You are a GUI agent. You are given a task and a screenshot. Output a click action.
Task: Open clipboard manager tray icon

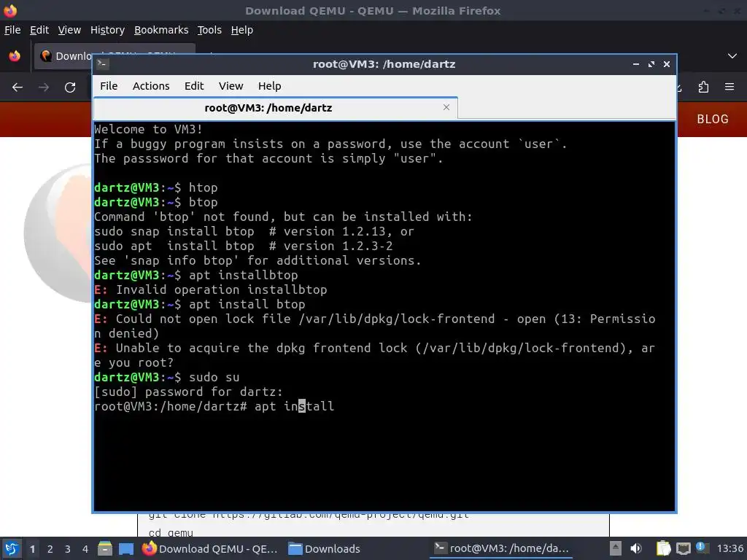tap(663, 548)
